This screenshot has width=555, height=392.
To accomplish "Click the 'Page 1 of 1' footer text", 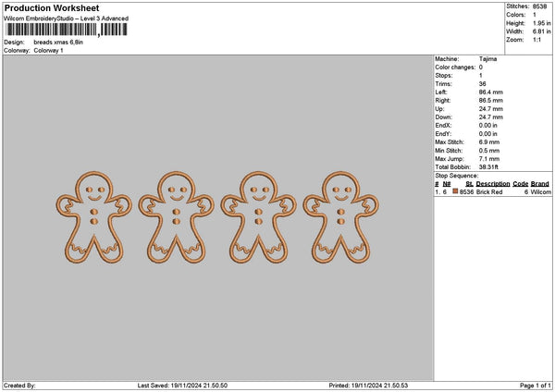I will click(x=536, y=386).
